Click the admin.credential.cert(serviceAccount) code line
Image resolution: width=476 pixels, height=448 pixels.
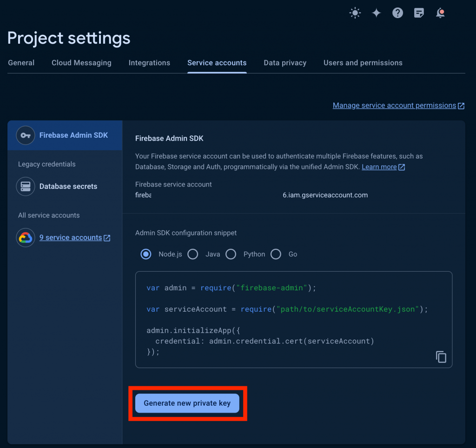tap(264, 341)
